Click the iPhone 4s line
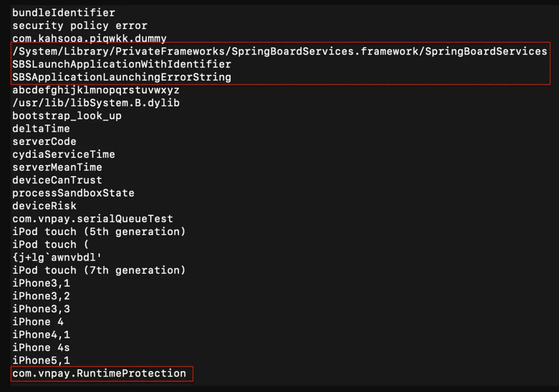 (41, 347)
